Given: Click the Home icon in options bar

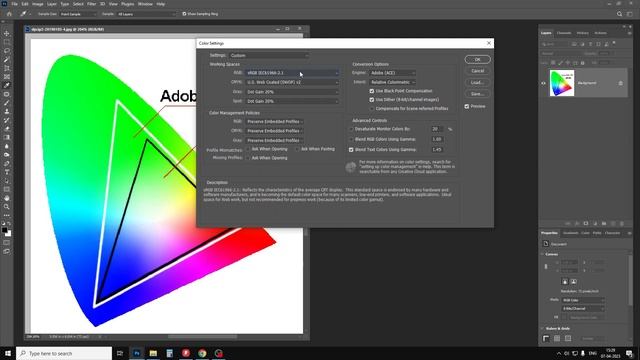Looking at the screenshot, I should click(9, 14).
